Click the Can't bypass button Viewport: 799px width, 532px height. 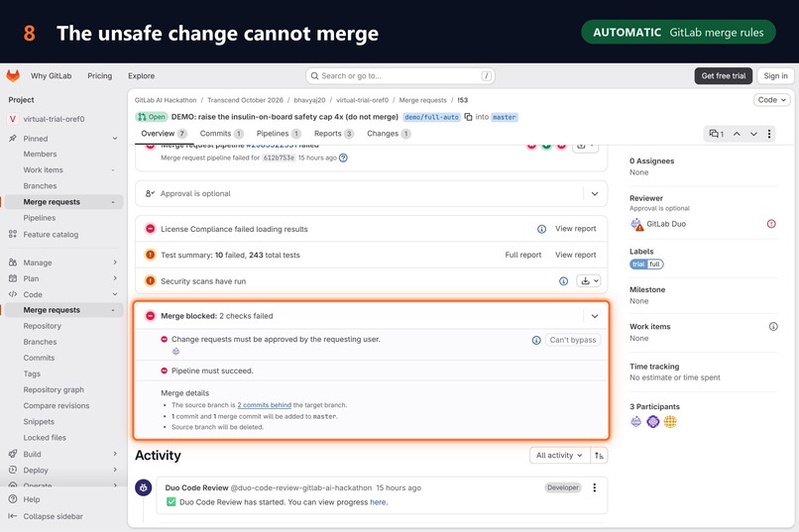tap(573, 340)
